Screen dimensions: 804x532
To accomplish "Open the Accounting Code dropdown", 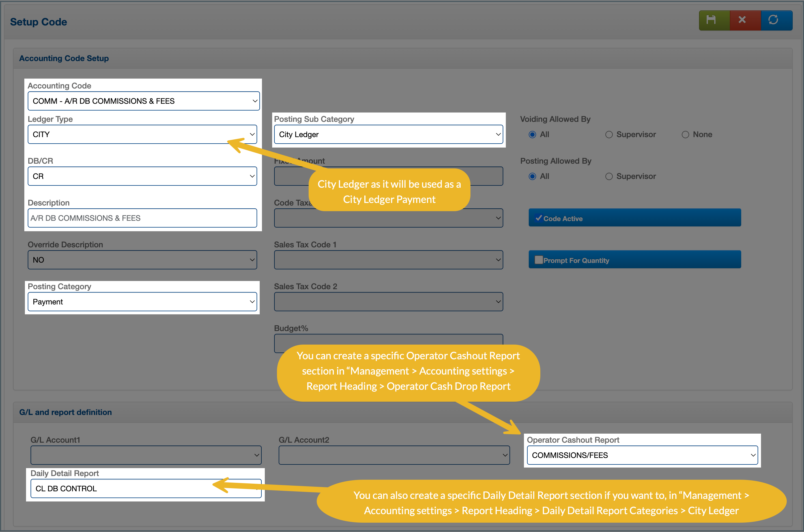I will pyautogui.click(x=144, y=101).
